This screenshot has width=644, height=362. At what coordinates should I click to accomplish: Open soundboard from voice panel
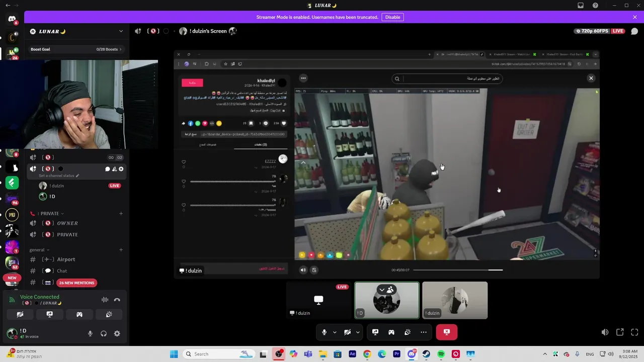pos(109,314)
